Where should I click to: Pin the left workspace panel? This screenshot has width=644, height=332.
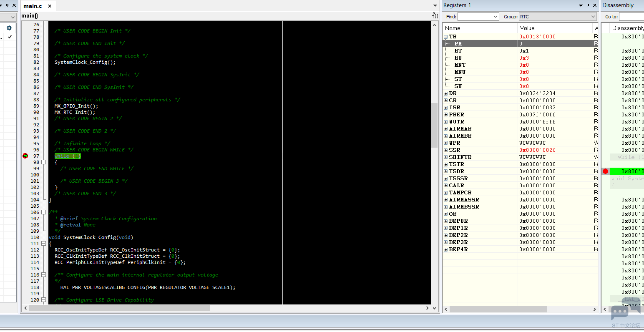point(7,5)
